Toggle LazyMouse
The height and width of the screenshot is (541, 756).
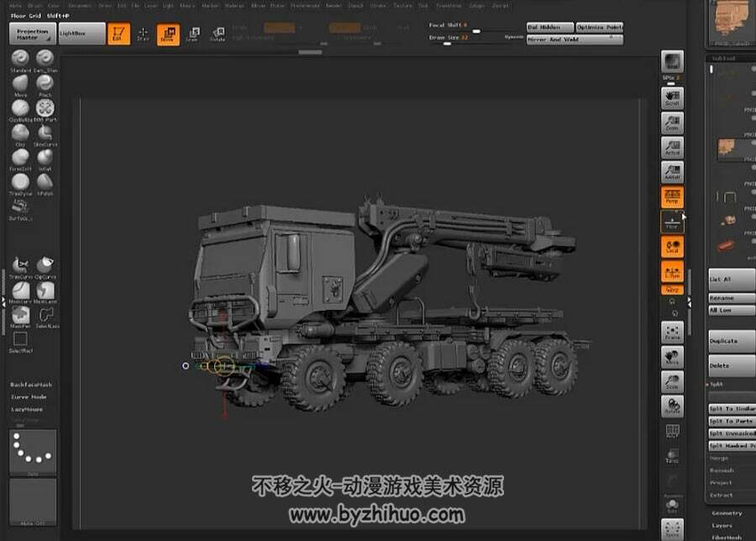[x=27, y=409]
